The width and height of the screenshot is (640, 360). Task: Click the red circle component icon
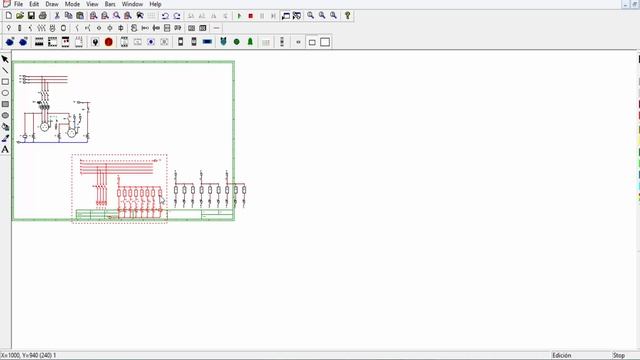tap(108, 42)
